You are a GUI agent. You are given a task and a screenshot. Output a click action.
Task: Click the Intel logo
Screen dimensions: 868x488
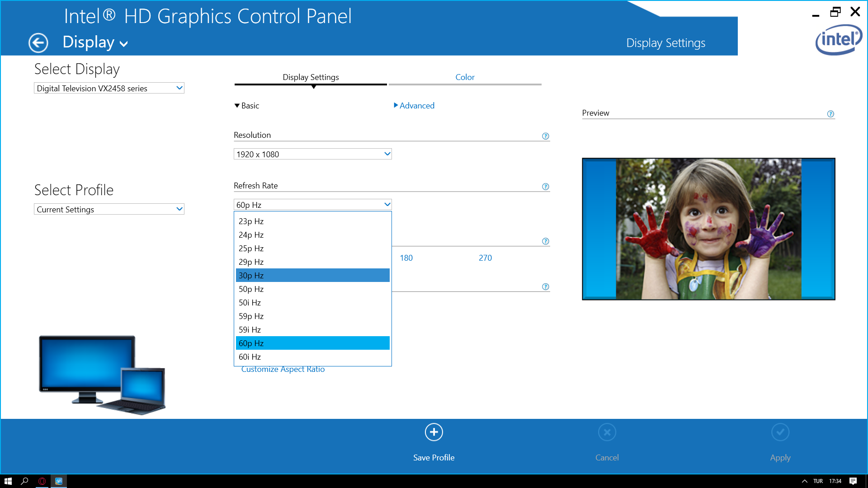(839, 40)
